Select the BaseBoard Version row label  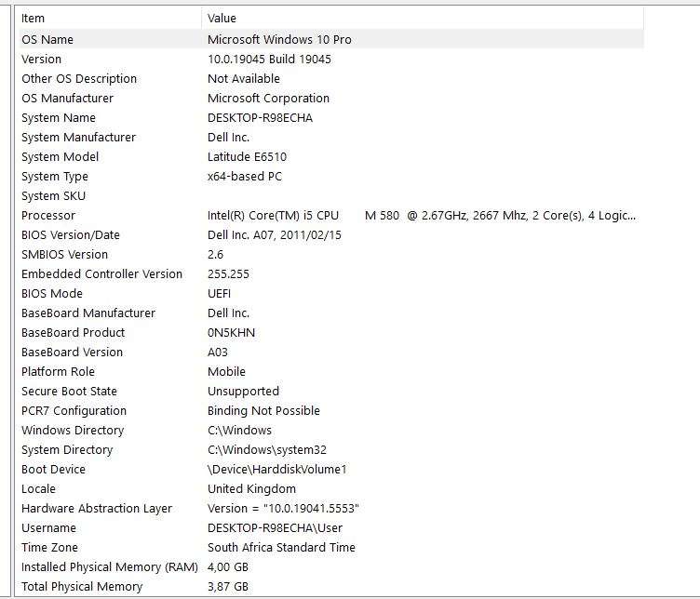coord(72,353)
